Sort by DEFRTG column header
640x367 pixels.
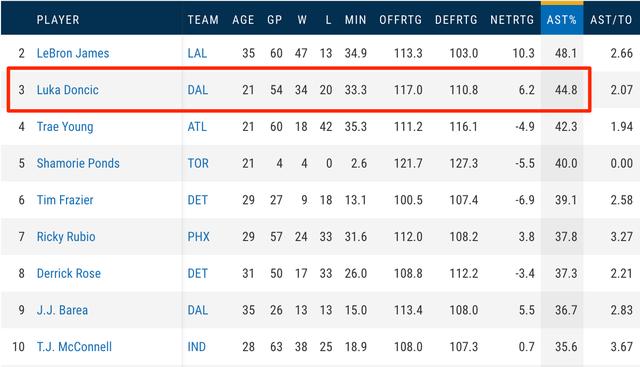point(456,20)
